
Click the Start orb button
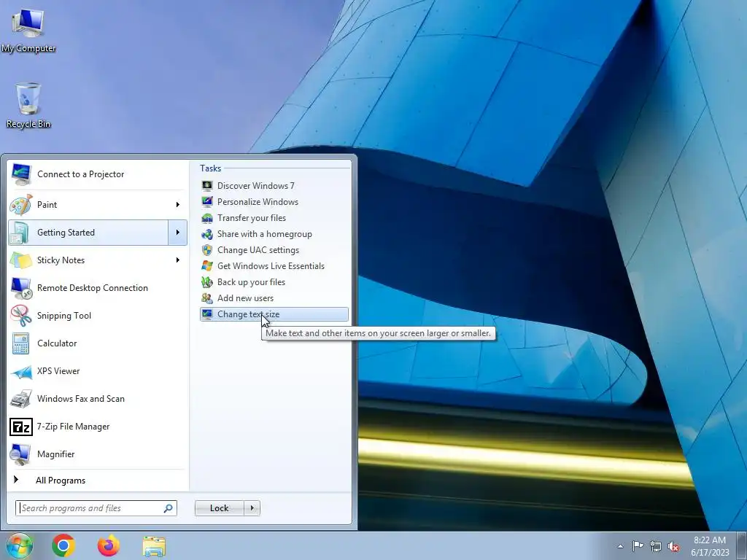(x=20, y=545)
